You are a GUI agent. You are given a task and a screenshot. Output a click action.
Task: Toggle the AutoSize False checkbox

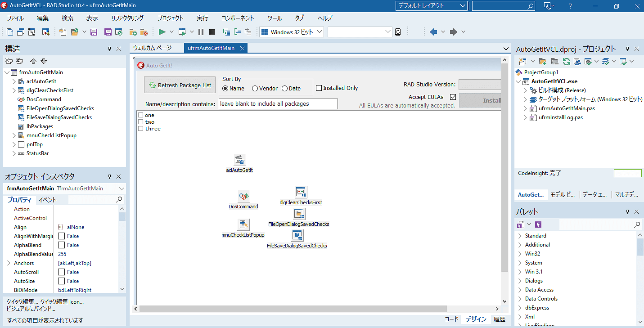click(61, 281)
